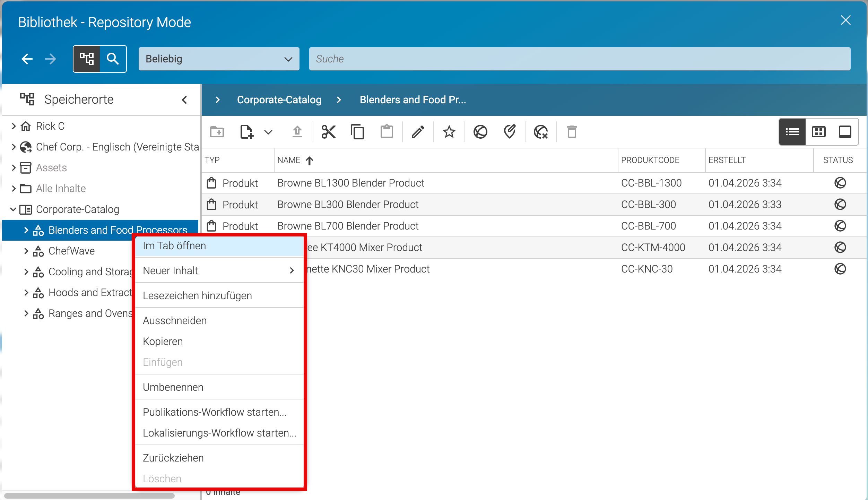This screenshot has width=868, height=500.
Task: Switch to list view mode
Action: point(792,132)
